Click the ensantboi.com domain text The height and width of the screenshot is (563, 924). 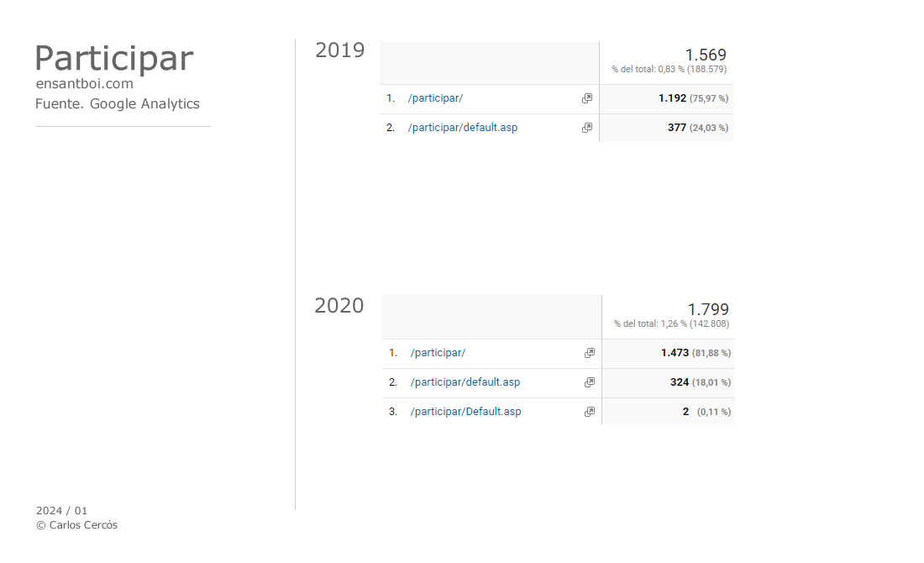(84, 84)
